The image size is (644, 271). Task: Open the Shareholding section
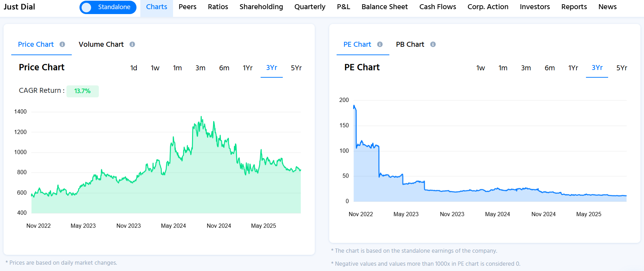[x=261, y=7]
